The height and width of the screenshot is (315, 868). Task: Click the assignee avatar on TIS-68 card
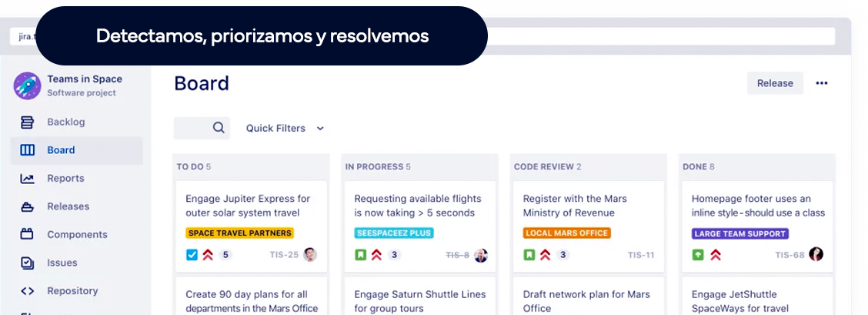[x=816, y=254]
